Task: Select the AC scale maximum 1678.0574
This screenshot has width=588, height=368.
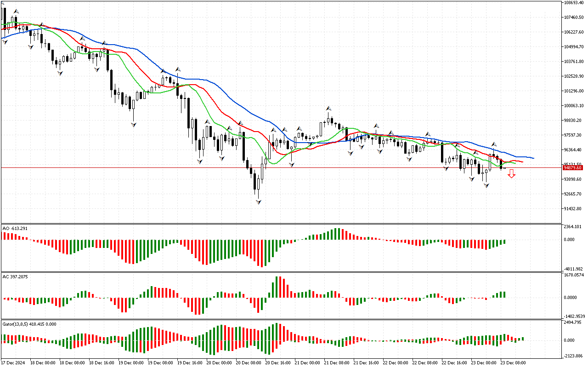Action: tap(574, 275)
